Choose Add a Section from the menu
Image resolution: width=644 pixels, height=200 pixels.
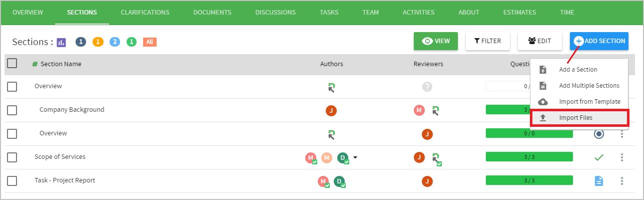coord(579,70)
